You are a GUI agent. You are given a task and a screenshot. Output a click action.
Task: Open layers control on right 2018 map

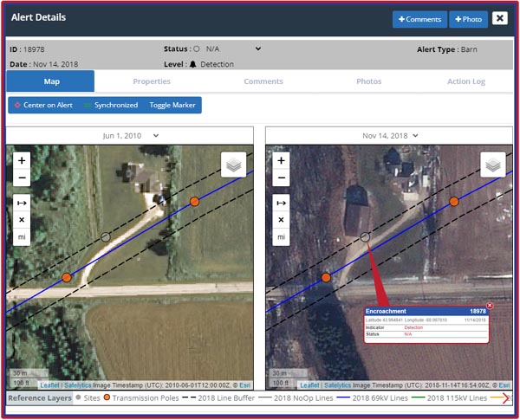(493, 165)
